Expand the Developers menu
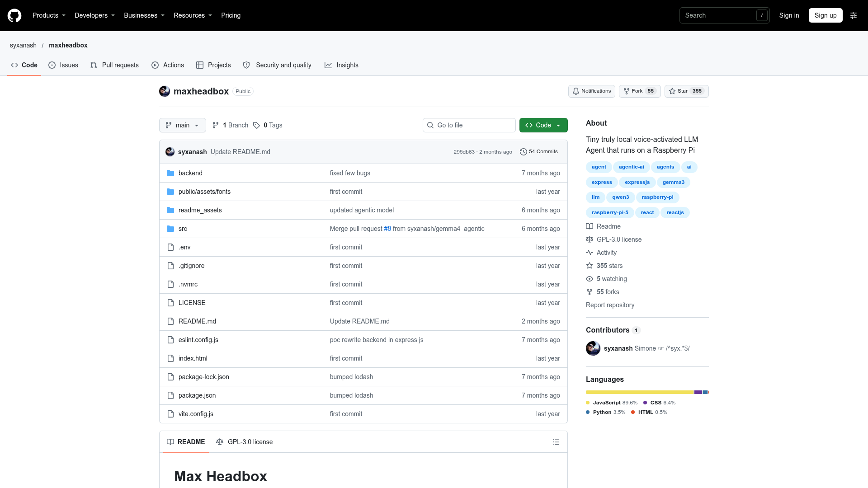Screen dimensions: 868x488 click(x=94, y=15)
